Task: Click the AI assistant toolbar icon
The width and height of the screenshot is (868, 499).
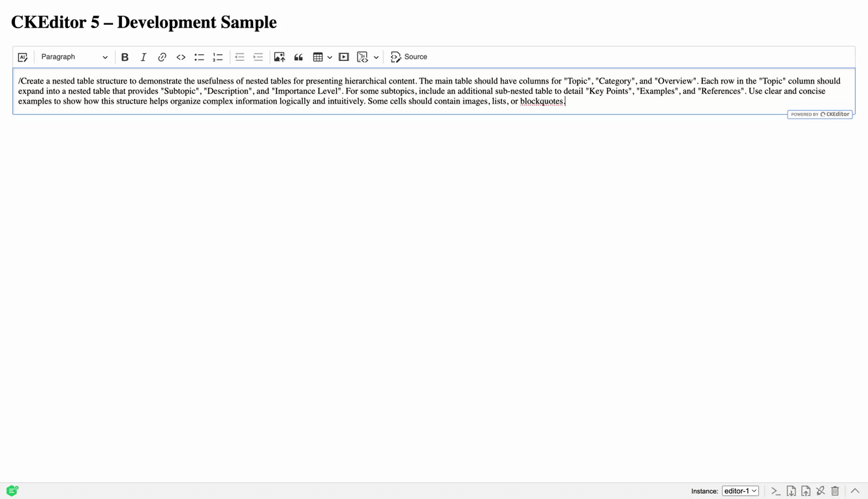Action: tap(23, 57)
